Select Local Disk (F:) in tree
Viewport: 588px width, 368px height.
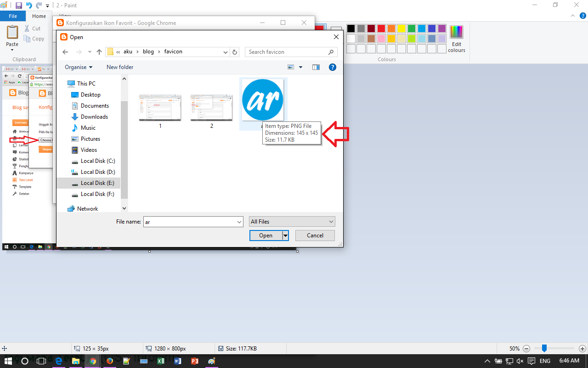pyautogui.click(x=93, y=194)
